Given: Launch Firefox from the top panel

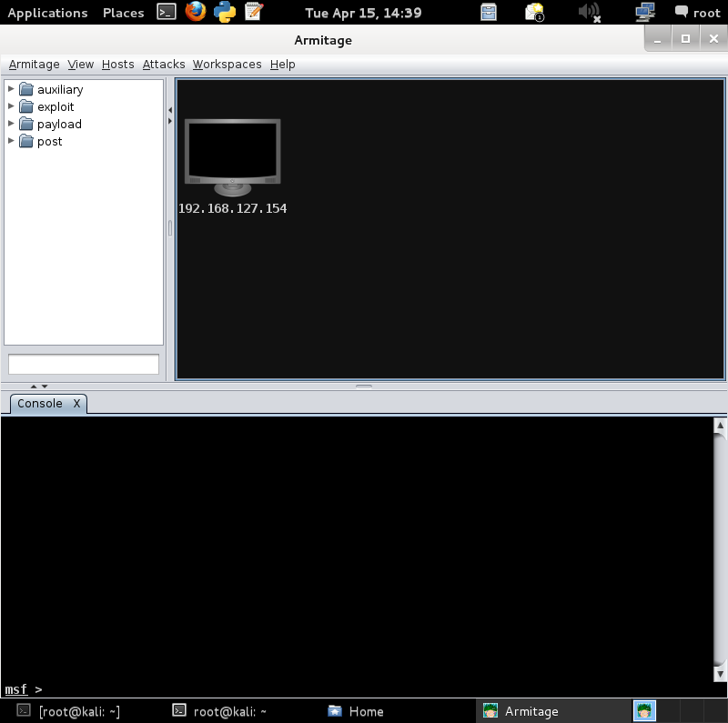Looking at the screenshot, I should tap(195, 12).
